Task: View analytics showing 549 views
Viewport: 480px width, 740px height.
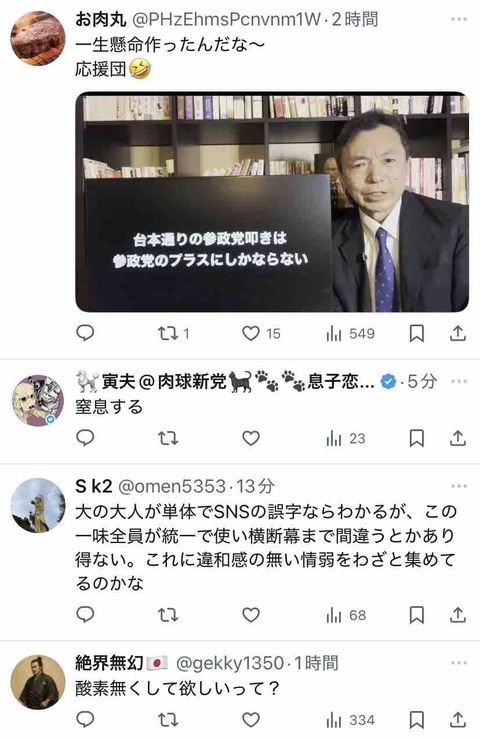Action: tap(350, 334)
